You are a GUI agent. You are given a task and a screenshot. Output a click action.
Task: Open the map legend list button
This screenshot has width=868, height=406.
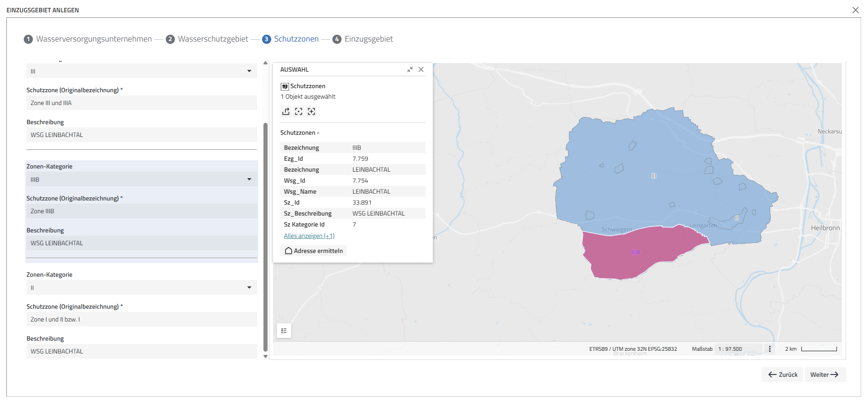[284, 331]
